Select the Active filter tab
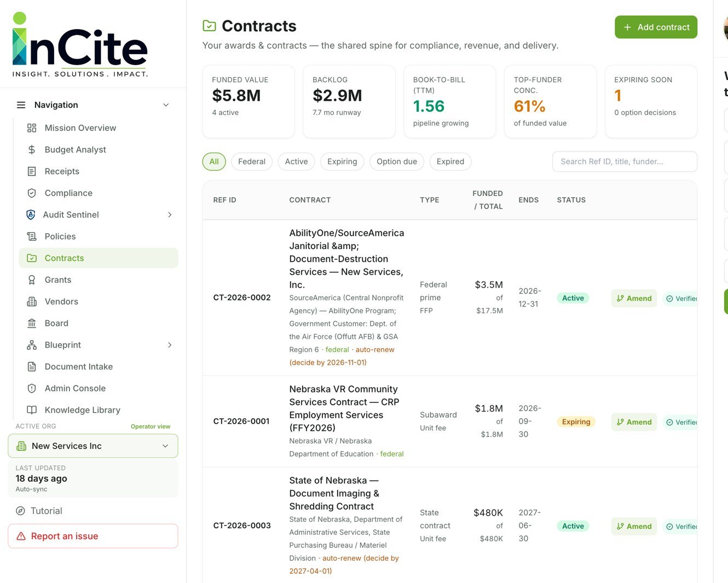The image size is (728, 583). pyautogui.click(x=296, y=161)
